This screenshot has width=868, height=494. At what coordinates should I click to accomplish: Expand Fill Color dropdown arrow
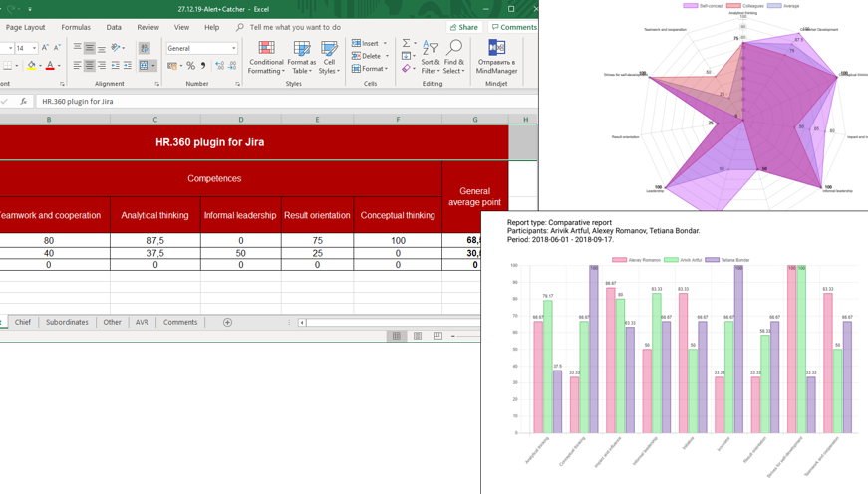pyautogui.click(x=40, y=66)
